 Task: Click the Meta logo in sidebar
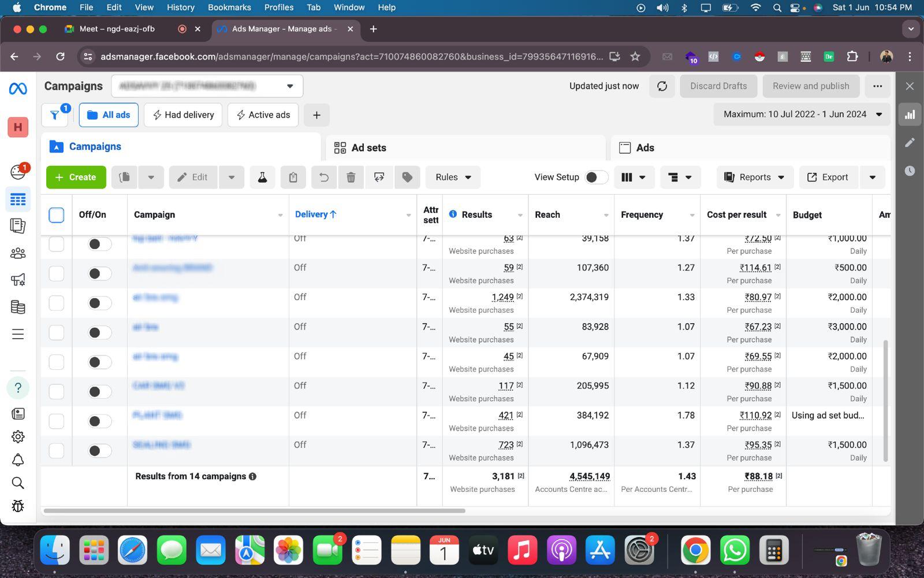click(18, 88)
